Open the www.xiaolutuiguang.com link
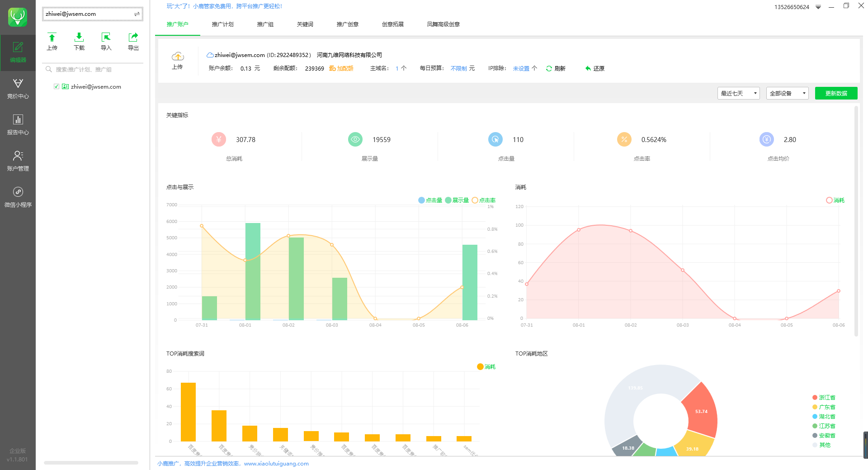The image size is (868, 470). (276, 464)
